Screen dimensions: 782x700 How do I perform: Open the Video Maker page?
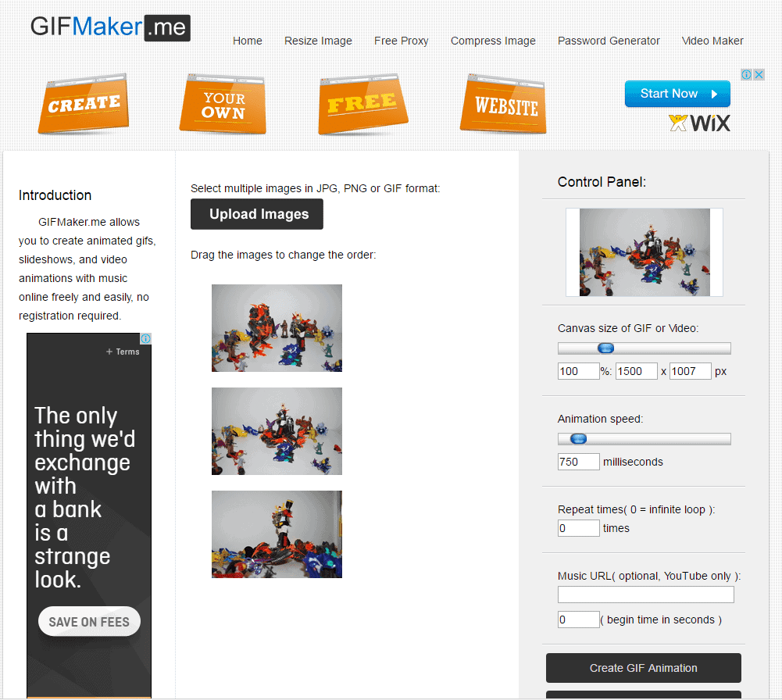click(x=712, y=41)
